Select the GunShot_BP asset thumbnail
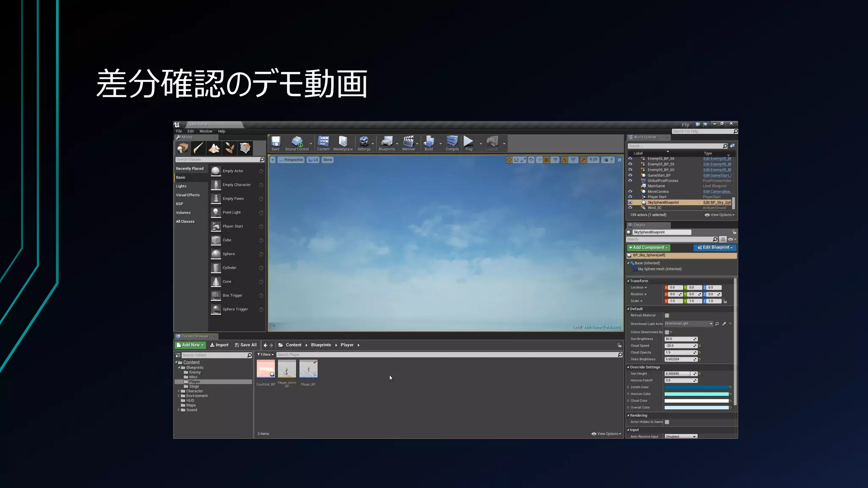 266,369
